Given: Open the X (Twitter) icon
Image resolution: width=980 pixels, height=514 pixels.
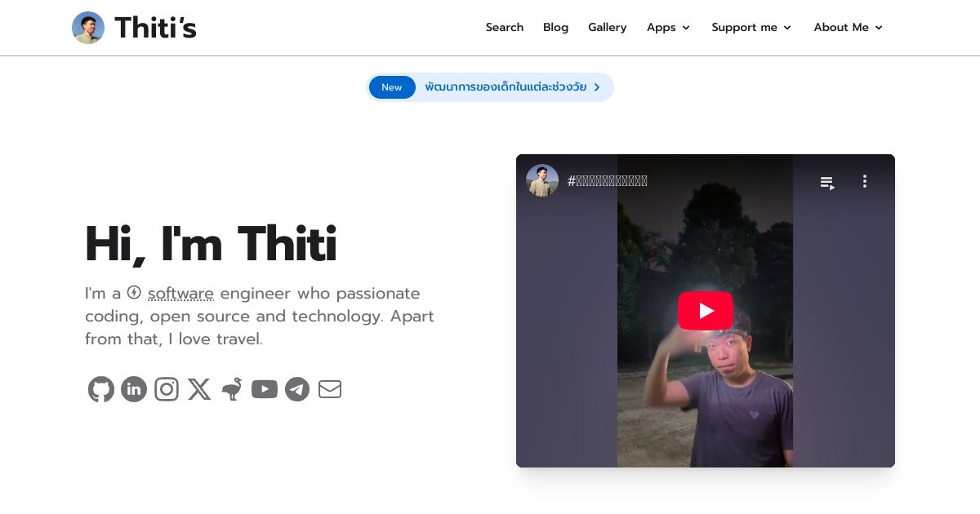Looking at the screenshot, I should click(x=199, y=389).
